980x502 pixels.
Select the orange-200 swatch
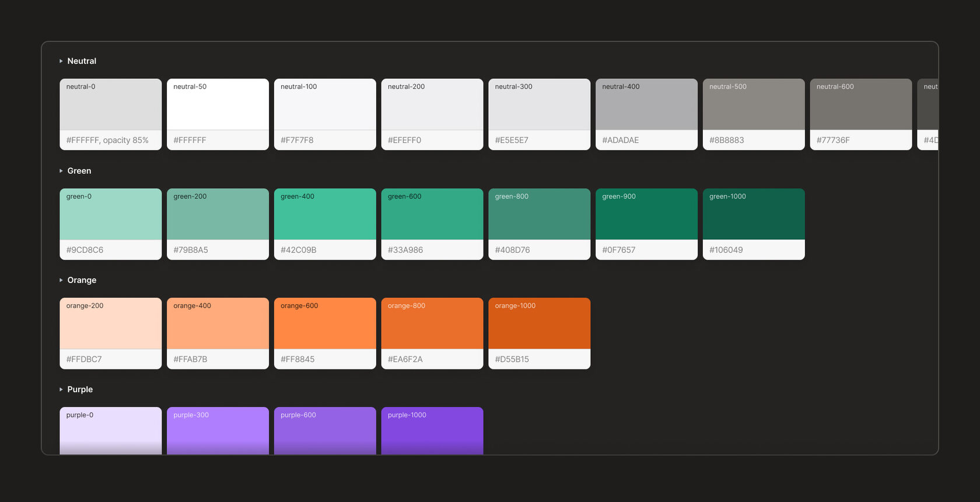[110, 323]
